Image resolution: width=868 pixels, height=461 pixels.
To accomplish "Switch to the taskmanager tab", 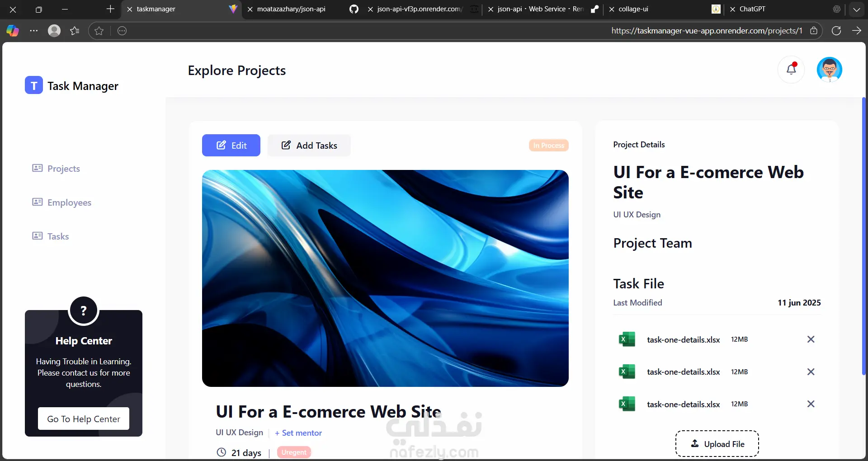I will (181, 9).
